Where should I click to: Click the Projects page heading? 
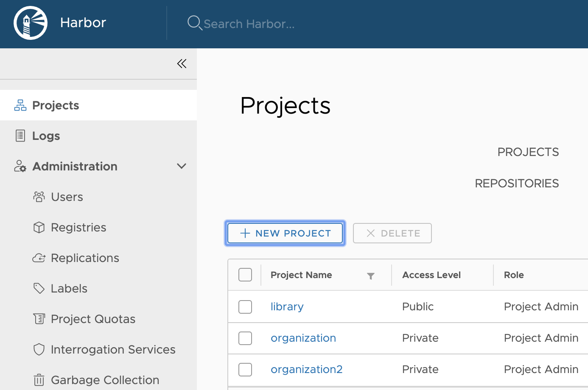tap(285, 106)
